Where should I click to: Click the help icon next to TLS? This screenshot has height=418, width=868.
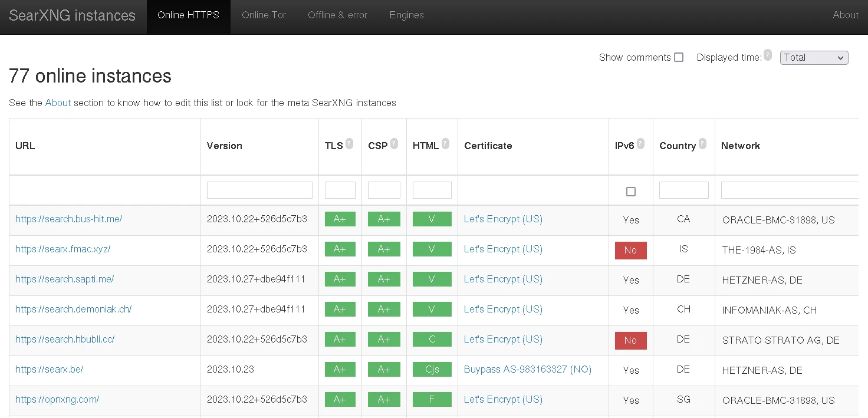349,143
